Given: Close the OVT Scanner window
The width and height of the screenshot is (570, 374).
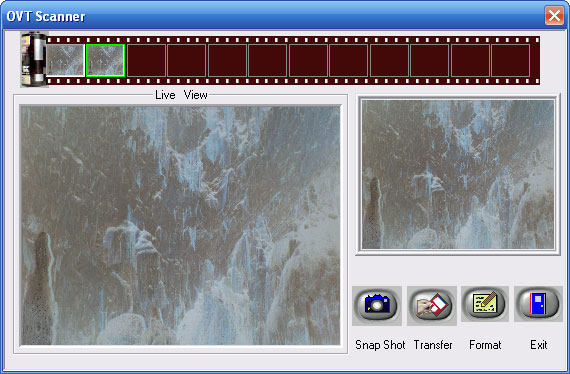Looking at the screenshot, I should coord(554,16).
